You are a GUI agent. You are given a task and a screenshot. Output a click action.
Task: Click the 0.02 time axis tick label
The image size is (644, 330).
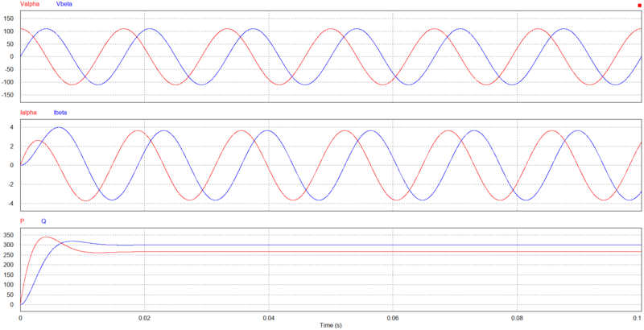[x=145, y=318]
